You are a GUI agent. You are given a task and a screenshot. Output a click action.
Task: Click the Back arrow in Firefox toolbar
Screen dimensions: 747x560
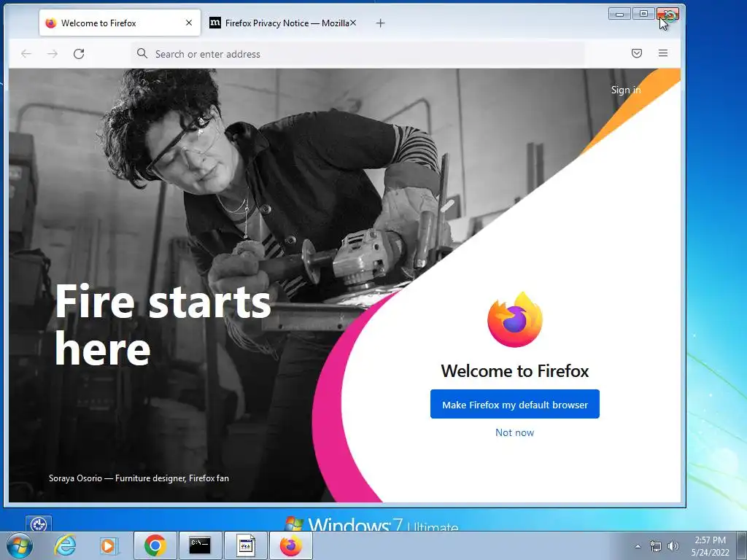26,54
